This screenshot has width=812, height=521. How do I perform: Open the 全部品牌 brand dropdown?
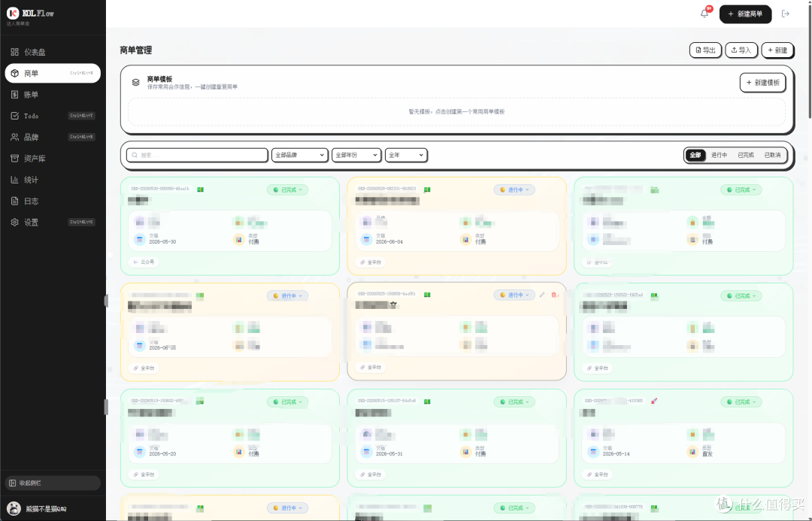pyautogui.click(x=300, y=155)
